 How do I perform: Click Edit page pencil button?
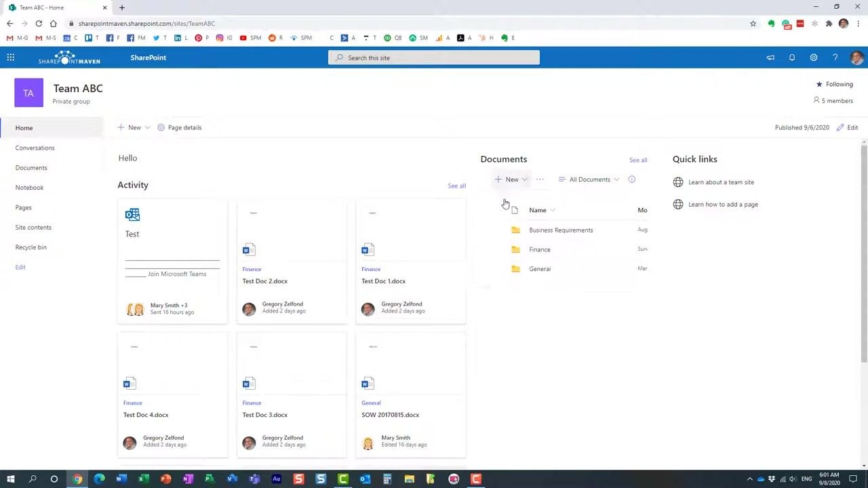coord(848,127)
